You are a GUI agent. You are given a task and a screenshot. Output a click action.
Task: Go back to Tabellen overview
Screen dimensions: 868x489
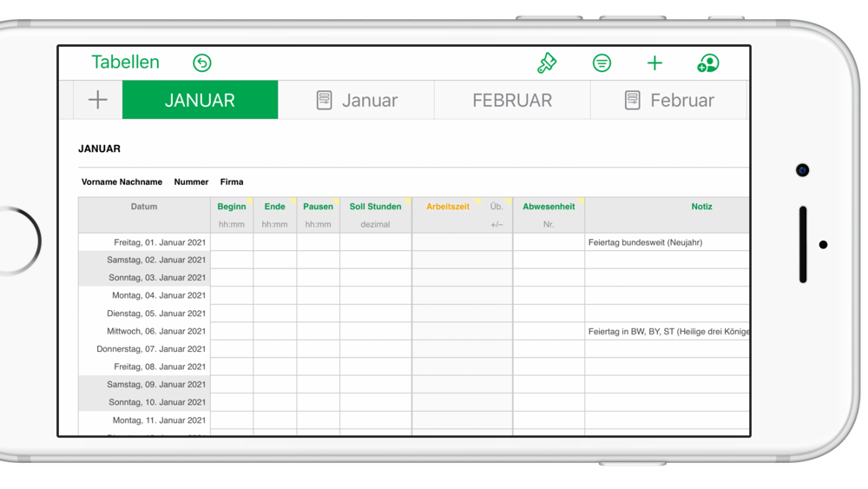coord(126,62)
